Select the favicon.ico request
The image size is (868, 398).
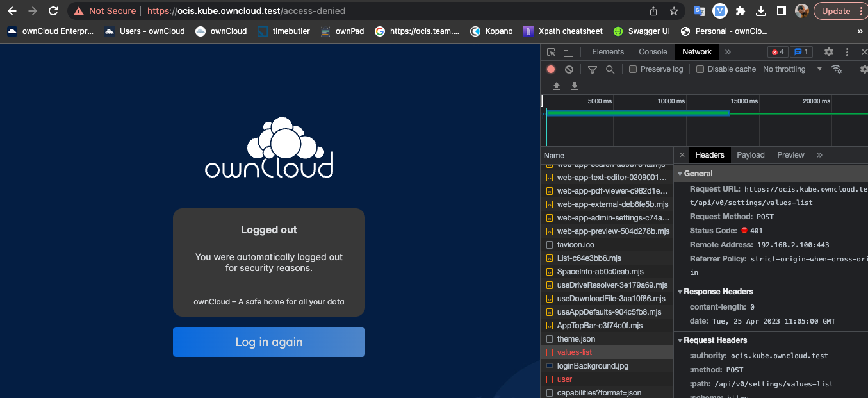pos(607,245)
